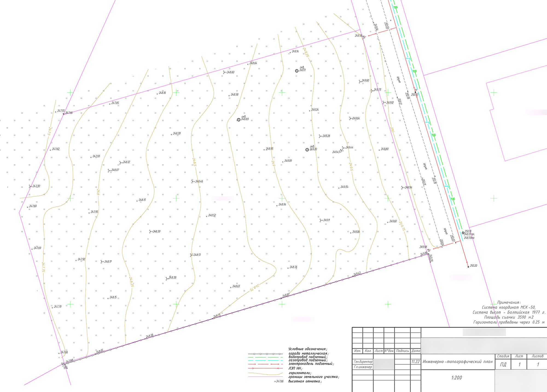
Task: Select the elevation mark 248.15
Action: pos(113,297)
